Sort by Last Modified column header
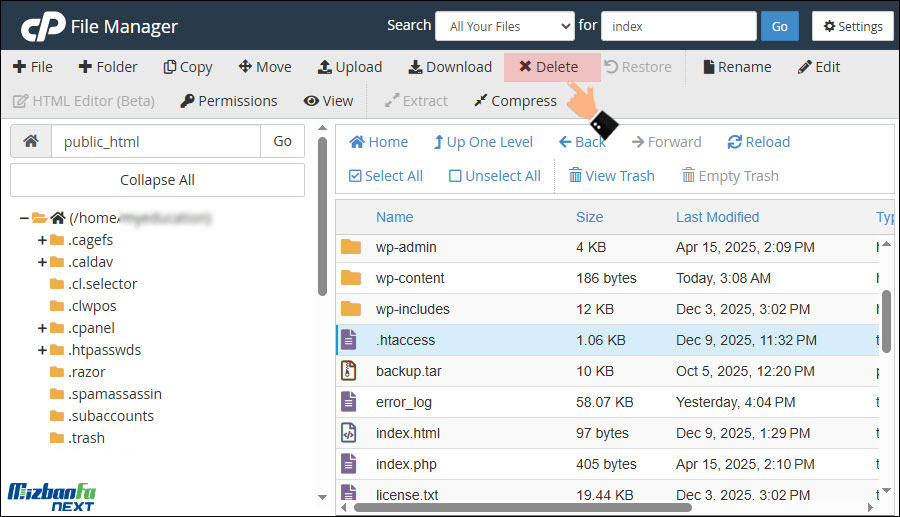This screenshot has width=900, height=517. pyautogui.click(x=717, y=217)
